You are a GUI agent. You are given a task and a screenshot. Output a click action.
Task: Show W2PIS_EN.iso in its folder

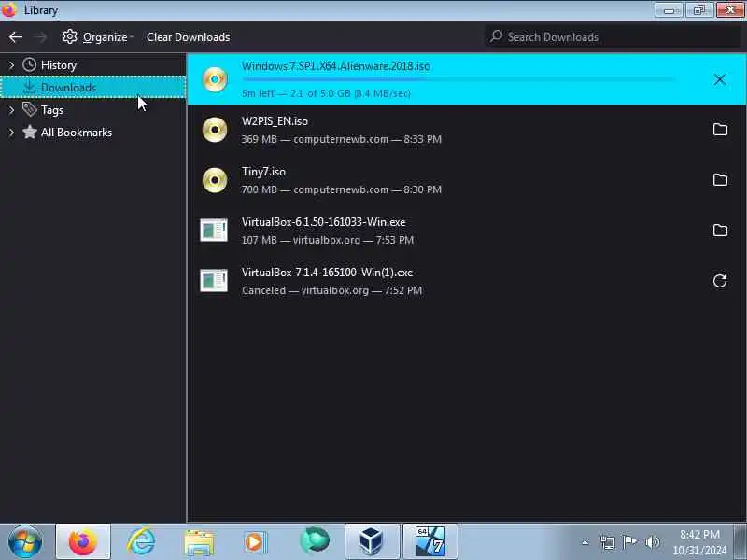(x=720, y=130)
